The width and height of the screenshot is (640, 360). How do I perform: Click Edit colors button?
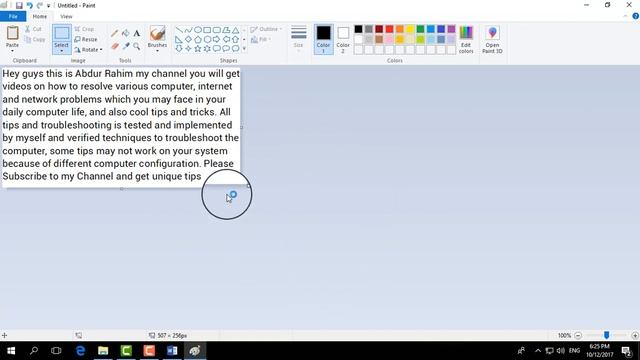coord(466,39)
